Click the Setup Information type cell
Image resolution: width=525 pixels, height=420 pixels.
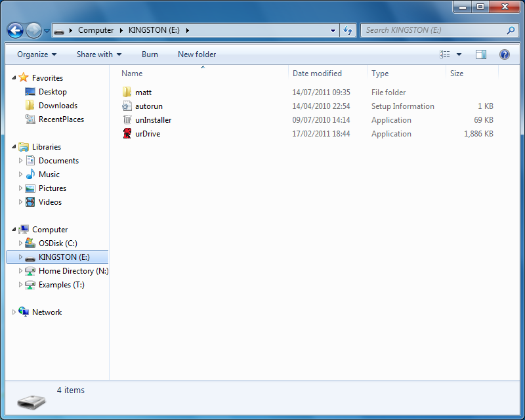(403, 106)
